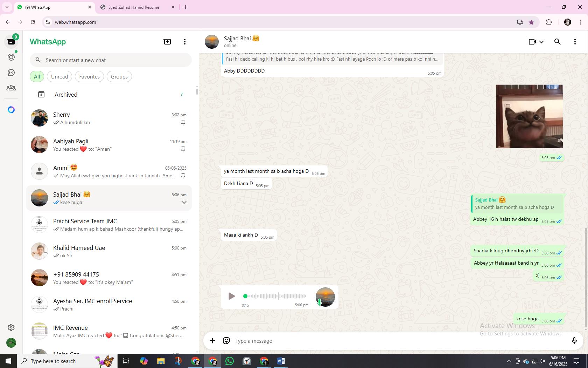Seek in the voice message waveform
Image resolution: width=588 pixels, height=368 pixels.
click(275, 296)
